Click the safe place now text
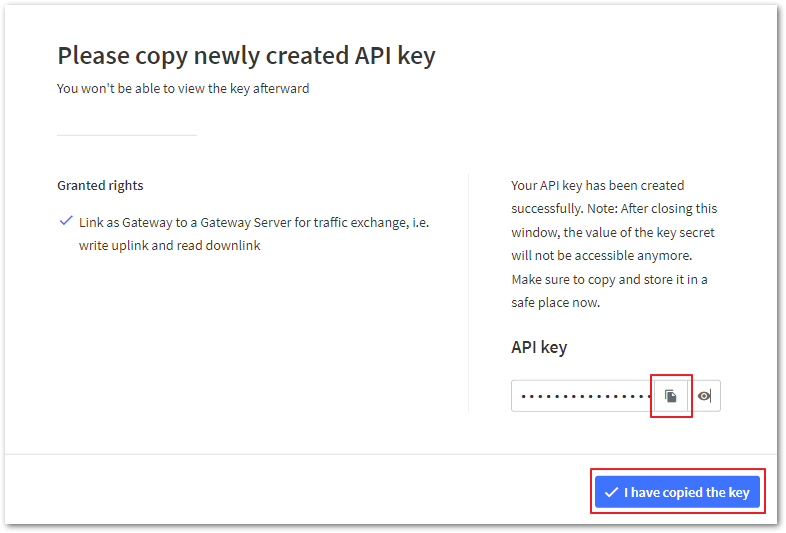The image size is (786, 533). tap(555, 303)
